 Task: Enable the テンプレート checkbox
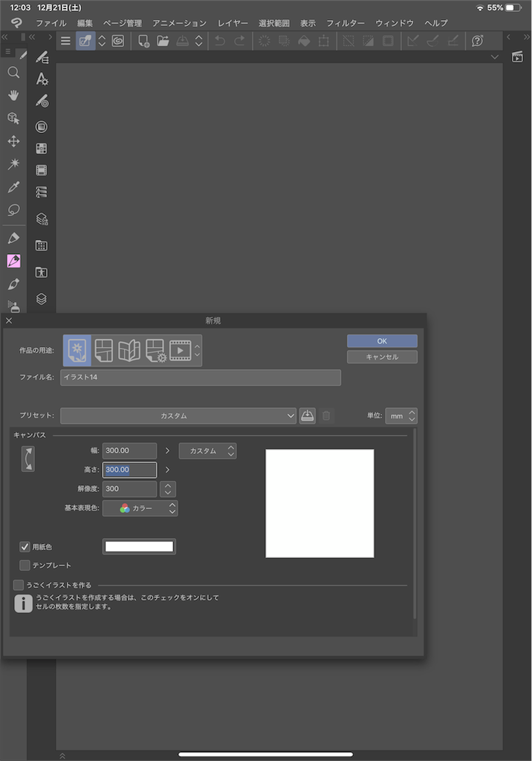(x=25, y=565)
